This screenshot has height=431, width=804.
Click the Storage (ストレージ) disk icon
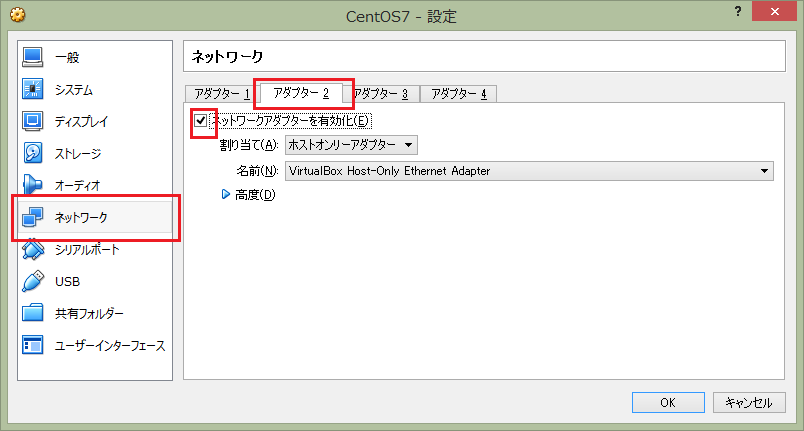click(33, 154)
